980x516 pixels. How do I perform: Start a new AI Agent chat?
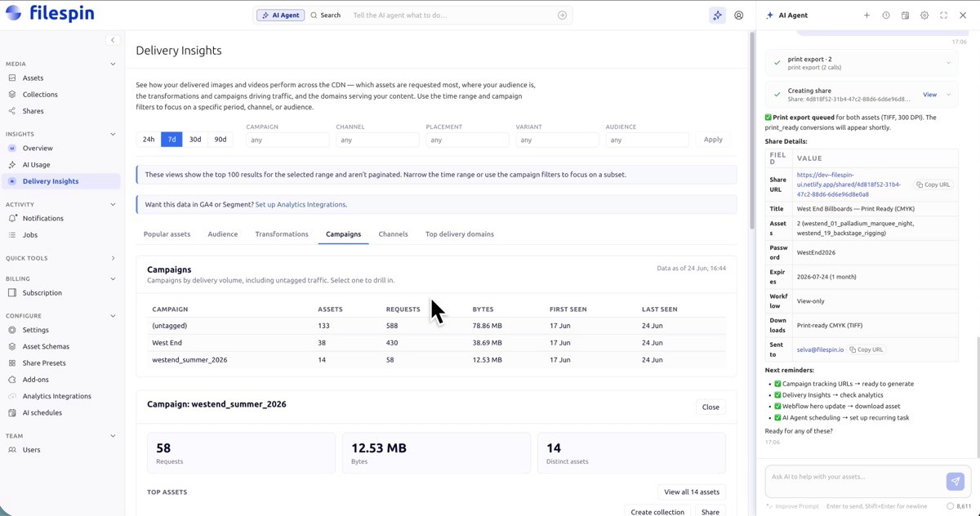[866, 16]
